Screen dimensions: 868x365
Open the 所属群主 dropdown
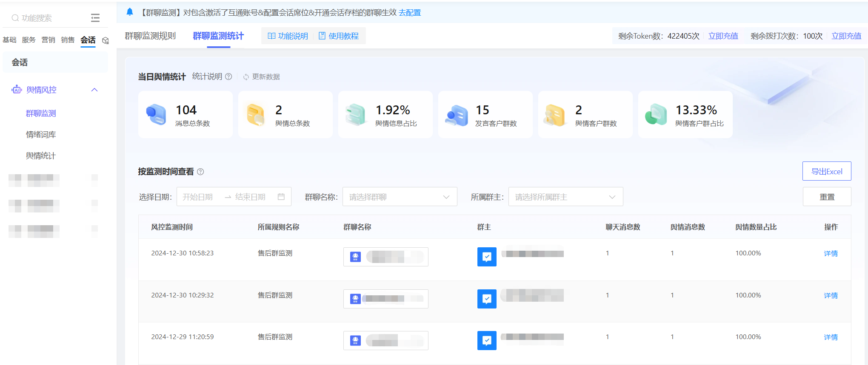[566, 197]
